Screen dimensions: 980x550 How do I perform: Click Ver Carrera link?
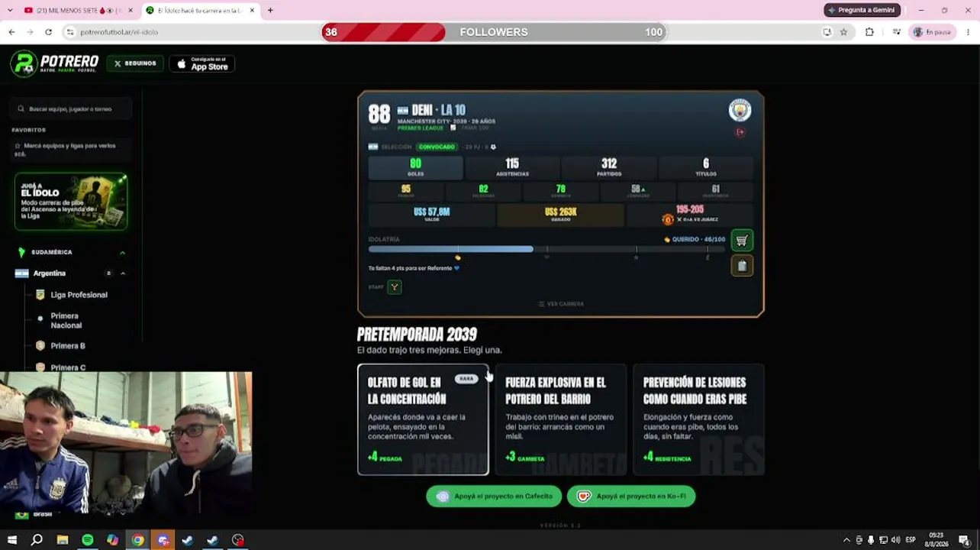coord(561,304)
